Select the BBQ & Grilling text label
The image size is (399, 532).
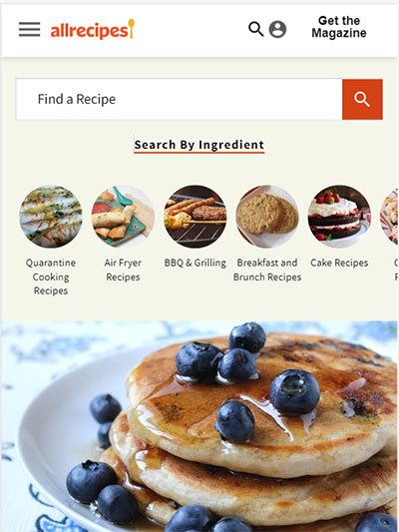coord(196,263)
